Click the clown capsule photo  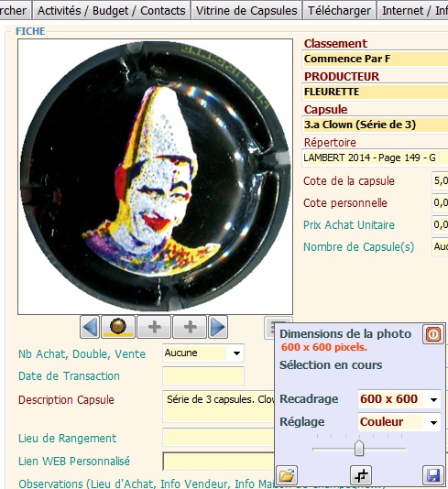pos(156,177)
